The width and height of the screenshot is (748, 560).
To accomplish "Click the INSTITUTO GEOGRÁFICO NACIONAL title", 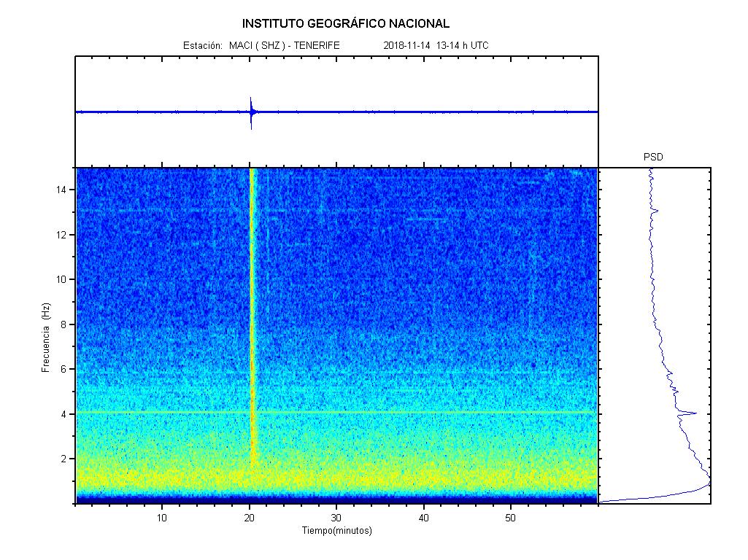I will pos(346,24).
